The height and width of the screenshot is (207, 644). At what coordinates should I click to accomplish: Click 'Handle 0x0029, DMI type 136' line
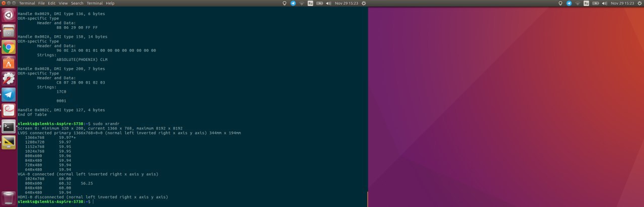point(61,14)
